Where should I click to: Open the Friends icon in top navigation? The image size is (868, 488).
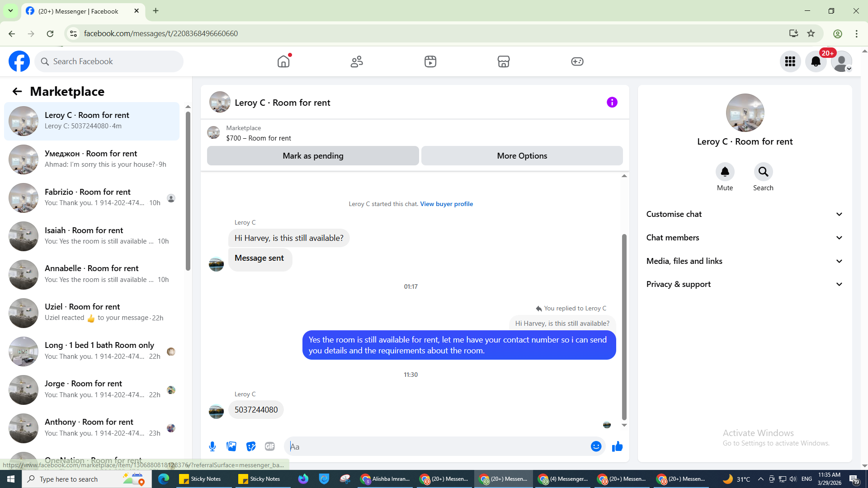tap(357, 61)
